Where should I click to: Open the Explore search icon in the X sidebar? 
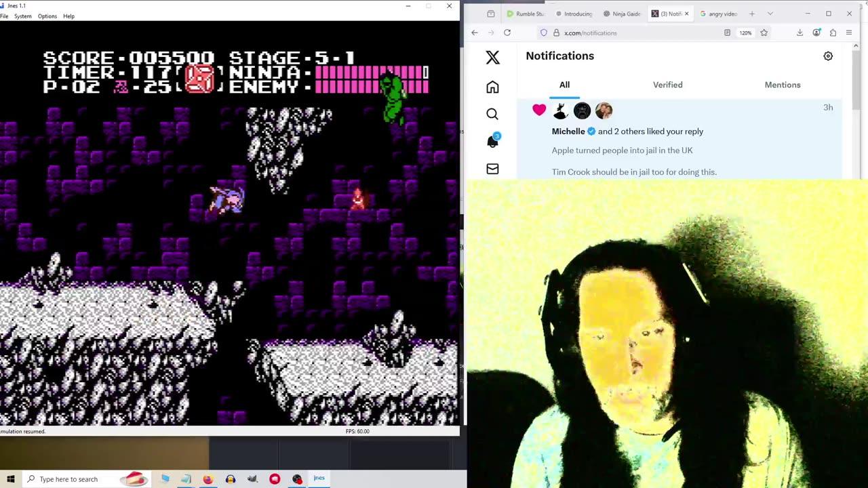pyautogui.click(x=492, y=114)
